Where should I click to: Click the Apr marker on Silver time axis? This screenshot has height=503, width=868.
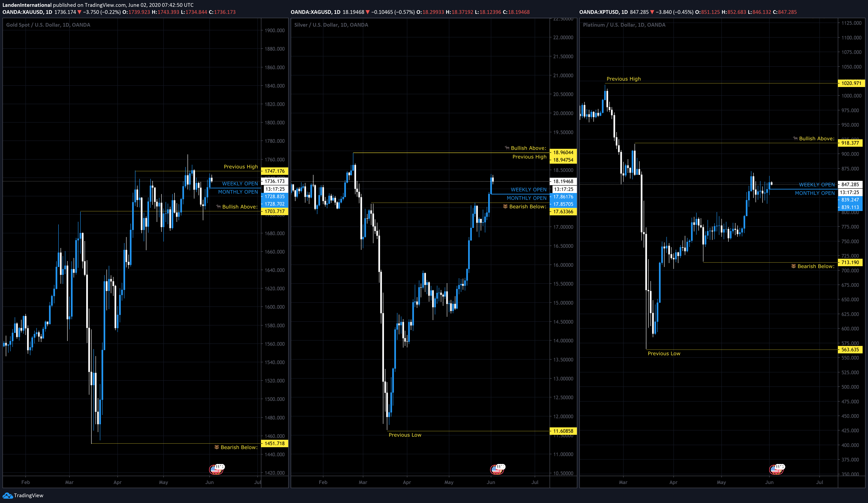407,482
